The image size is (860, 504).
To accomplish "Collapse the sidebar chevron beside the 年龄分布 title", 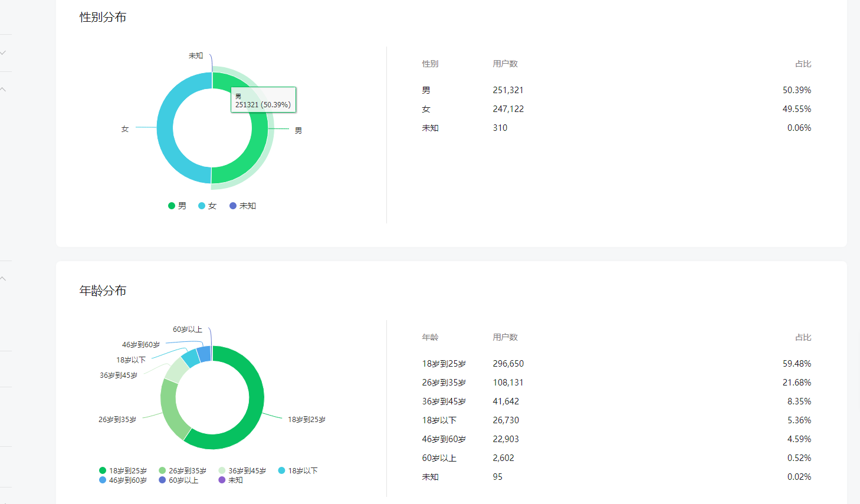I will [3, 278].
